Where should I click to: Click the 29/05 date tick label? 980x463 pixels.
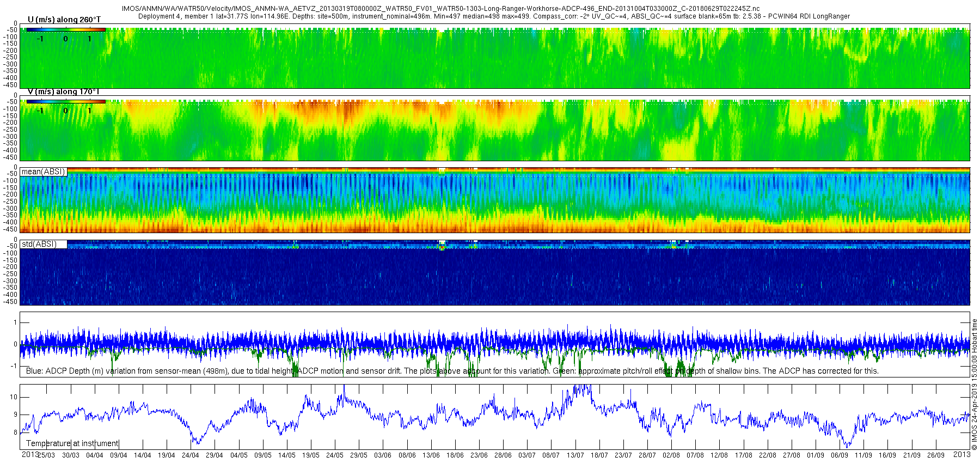(x=358, y=455)
